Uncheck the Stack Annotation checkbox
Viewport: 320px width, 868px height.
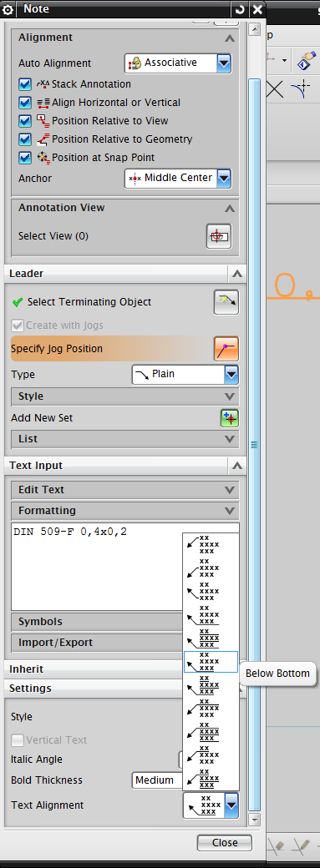(x=25, y=84)
